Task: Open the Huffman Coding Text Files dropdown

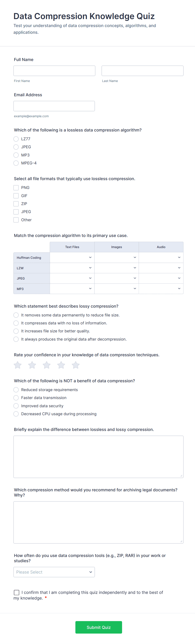Action: [72, 258]
